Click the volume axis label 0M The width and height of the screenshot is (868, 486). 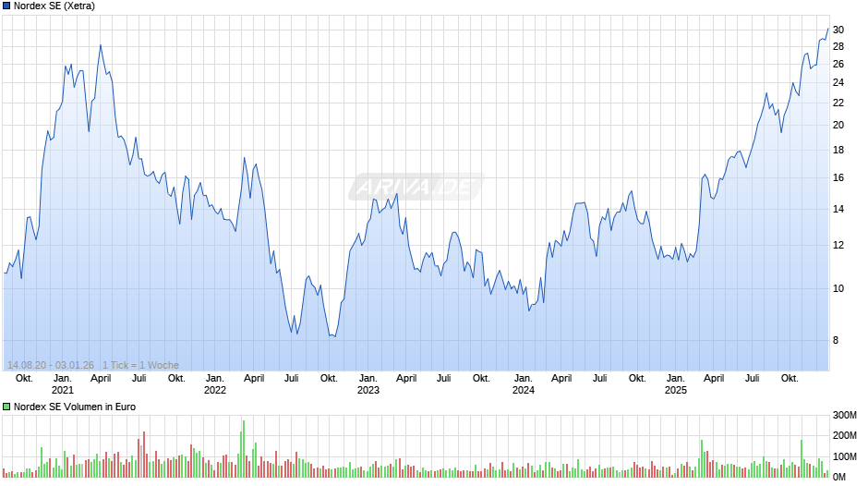point(839,477)
